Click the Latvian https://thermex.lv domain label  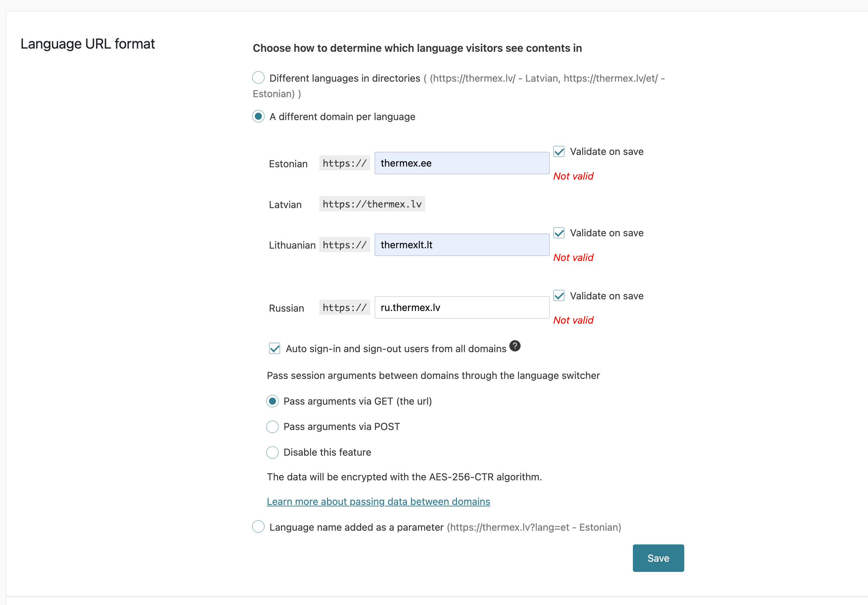tap(372, 204)
